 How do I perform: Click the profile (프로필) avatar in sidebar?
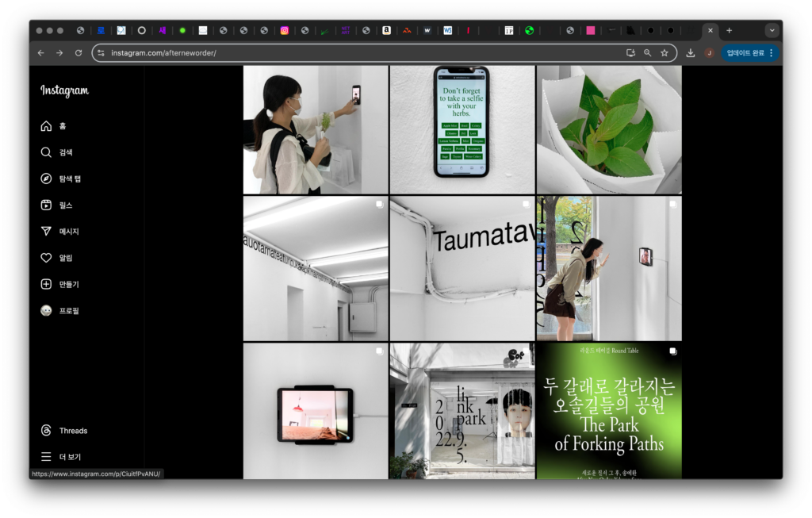coord(46,311)
